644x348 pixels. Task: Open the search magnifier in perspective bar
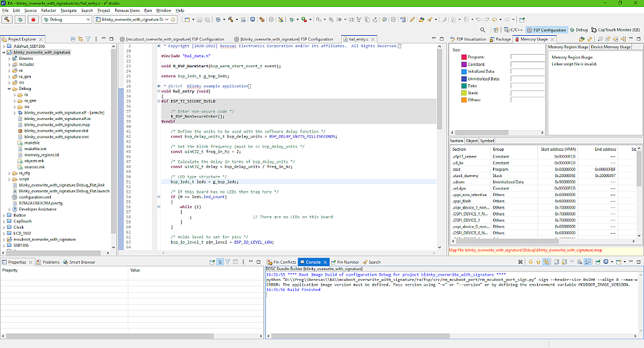click(482, 30)
